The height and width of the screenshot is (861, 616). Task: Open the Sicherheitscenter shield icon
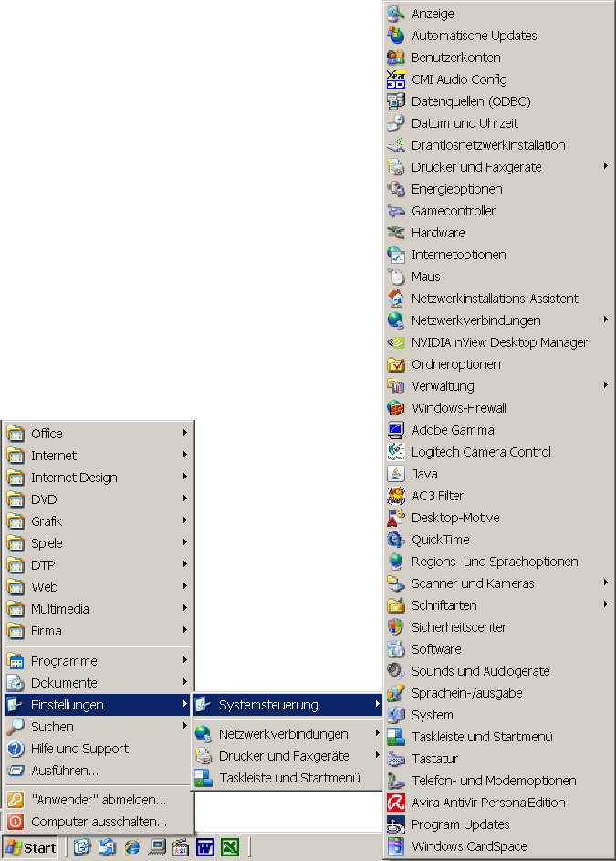coord(396,627)
